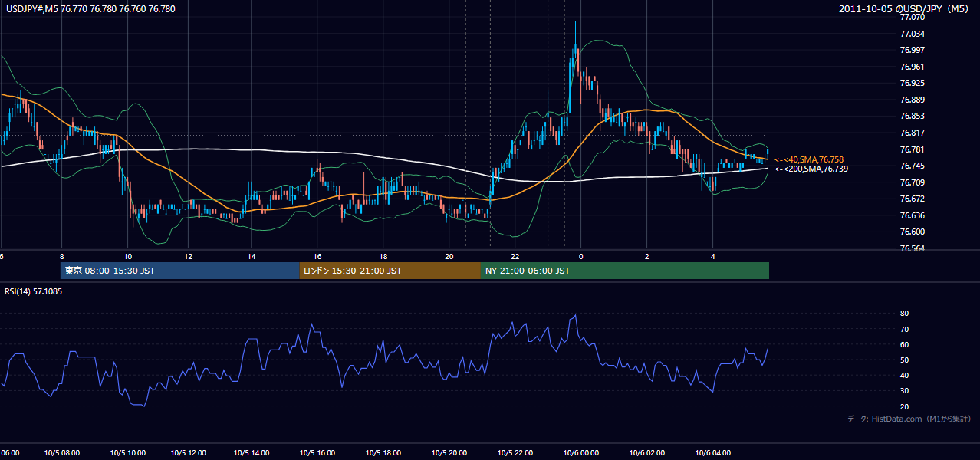This screenshot has width=980, height=460.
Task: Click the '10/5 20:00' bottom time label
Action: coord(449,453)
